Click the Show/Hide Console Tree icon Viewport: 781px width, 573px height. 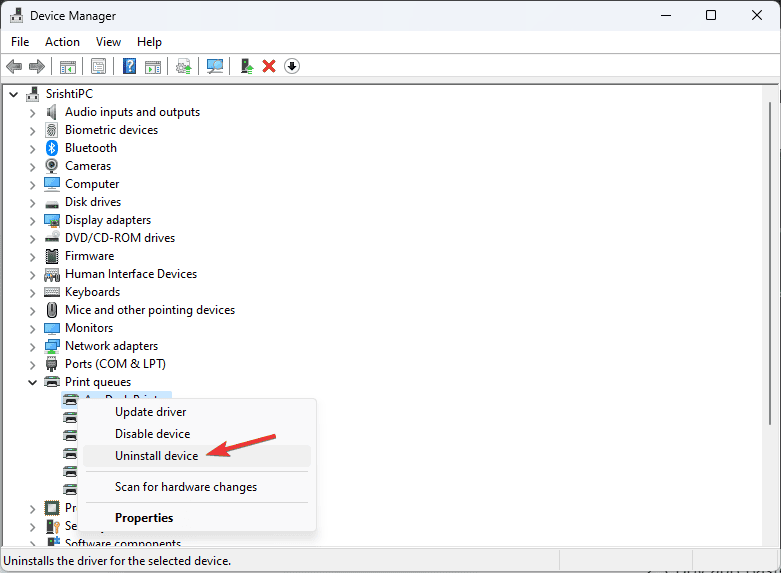tap(68, 66)
